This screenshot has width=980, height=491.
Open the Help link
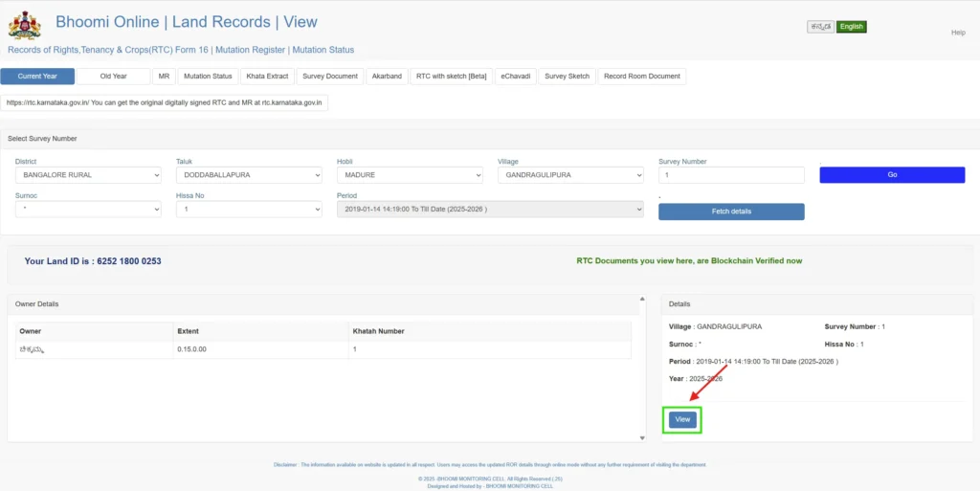point(957,33)
